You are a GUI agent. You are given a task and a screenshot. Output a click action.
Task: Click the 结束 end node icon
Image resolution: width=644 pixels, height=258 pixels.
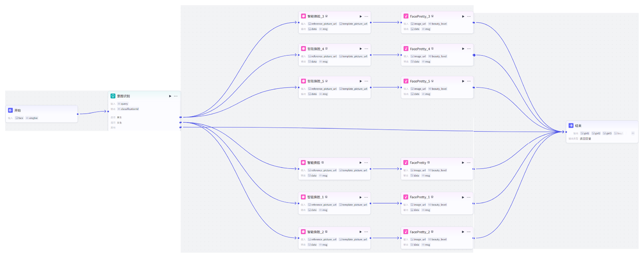[x=571, y=125]
